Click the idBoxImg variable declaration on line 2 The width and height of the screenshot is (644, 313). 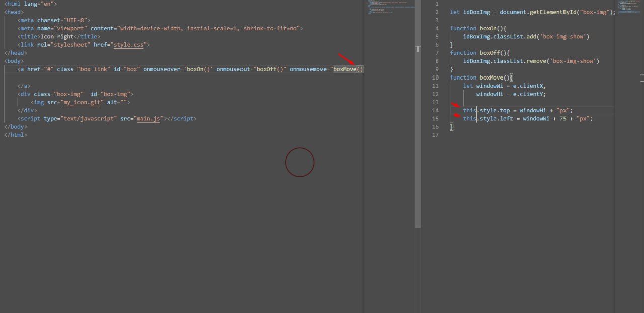tap(476, 12)
